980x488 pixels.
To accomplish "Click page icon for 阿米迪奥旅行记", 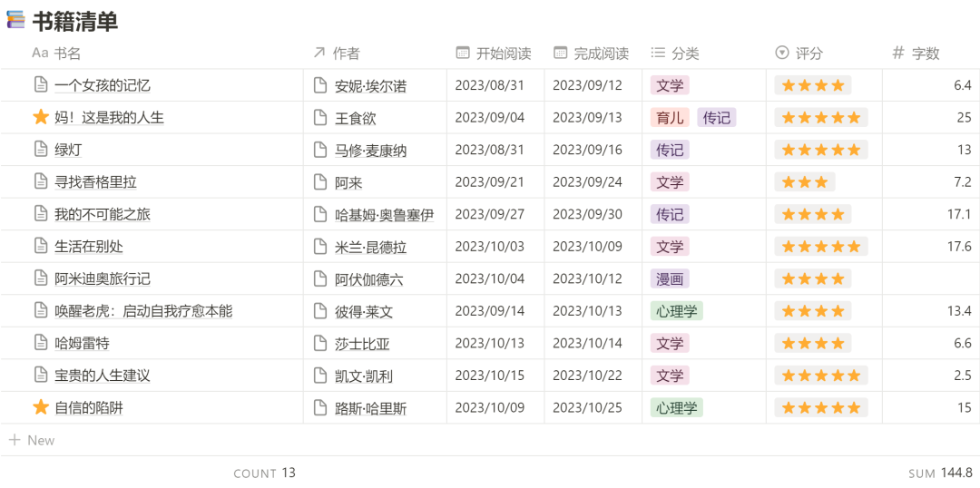I will pyautogui.click(x=41, y=278).
